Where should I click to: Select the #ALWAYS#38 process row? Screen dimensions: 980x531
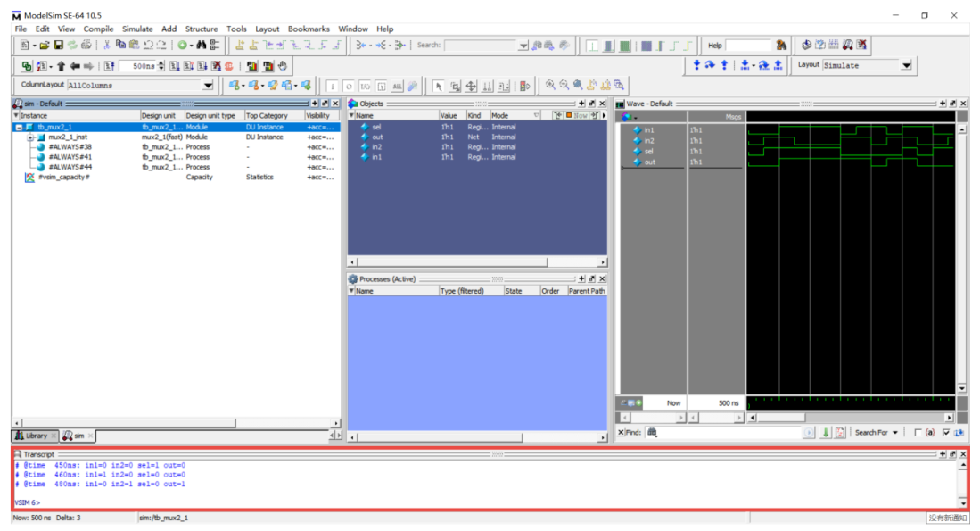(177, 147)
